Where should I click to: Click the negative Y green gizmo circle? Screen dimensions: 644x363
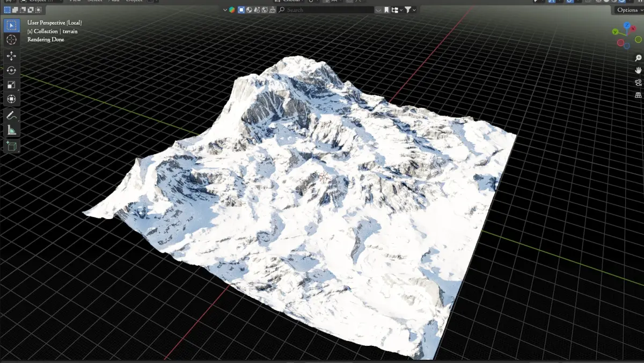coord(638,39)
